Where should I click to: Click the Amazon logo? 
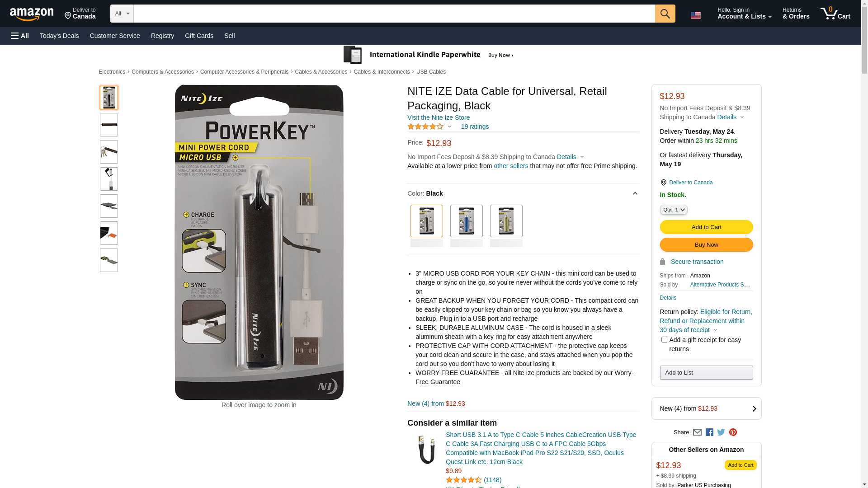(x=32, y=14)
